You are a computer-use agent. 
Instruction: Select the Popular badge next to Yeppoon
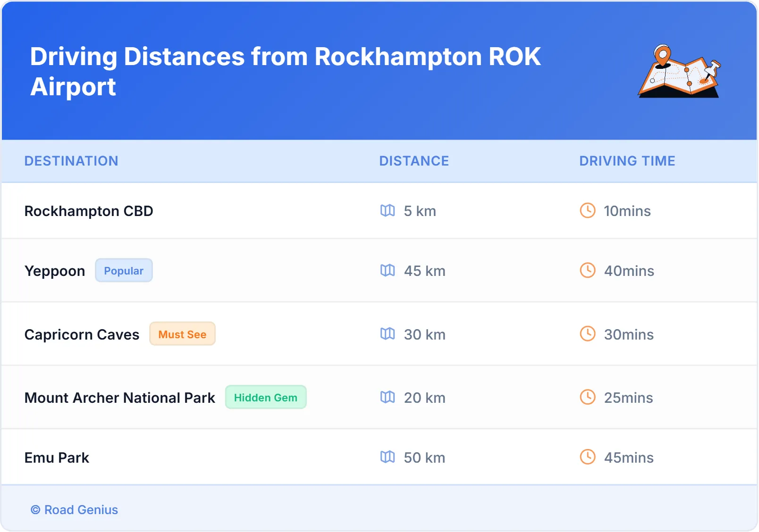(124, 270)
